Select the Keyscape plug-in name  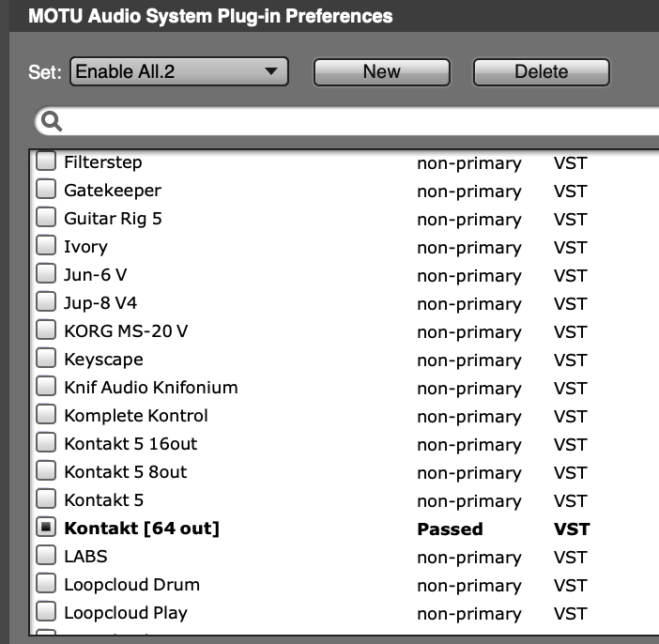(x=104, y=360)
